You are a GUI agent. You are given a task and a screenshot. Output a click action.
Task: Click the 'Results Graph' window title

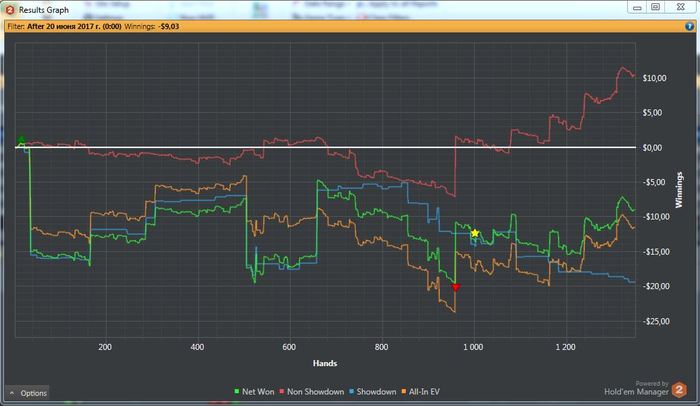pos(44,10)
